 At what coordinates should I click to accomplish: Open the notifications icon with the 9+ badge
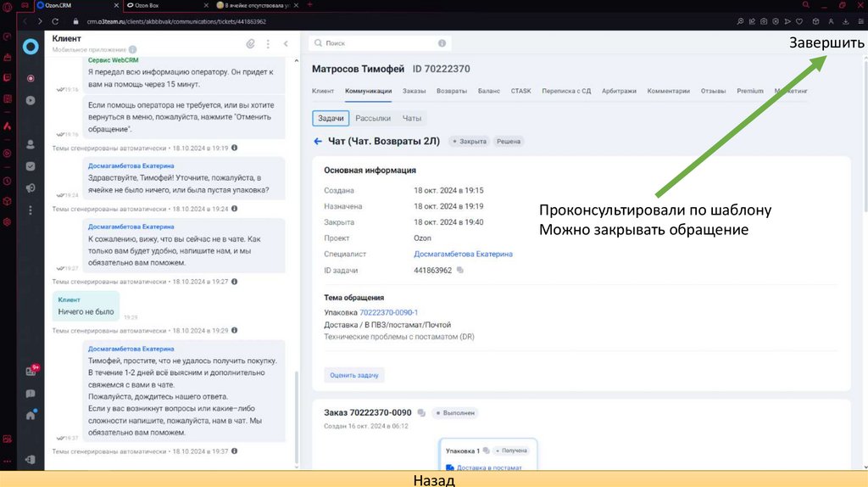[x=31, y=371]
